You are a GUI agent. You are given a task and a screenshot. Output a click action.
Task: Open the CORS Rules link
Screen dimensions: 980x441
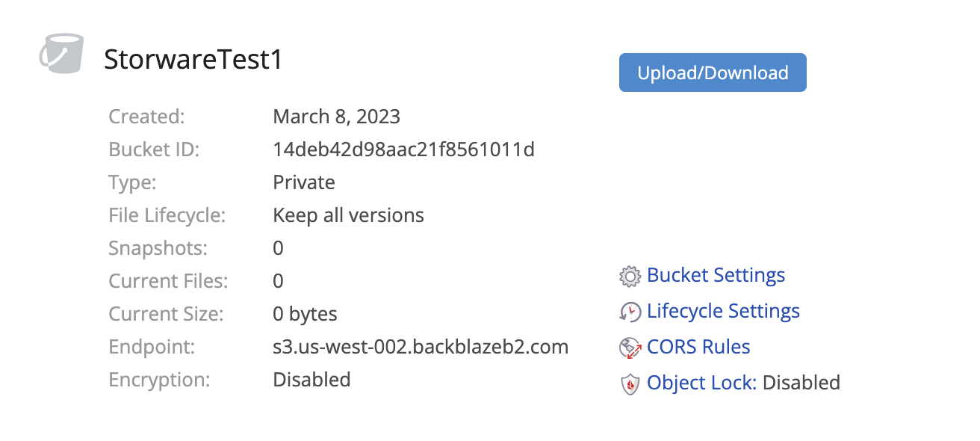[698, 347]
